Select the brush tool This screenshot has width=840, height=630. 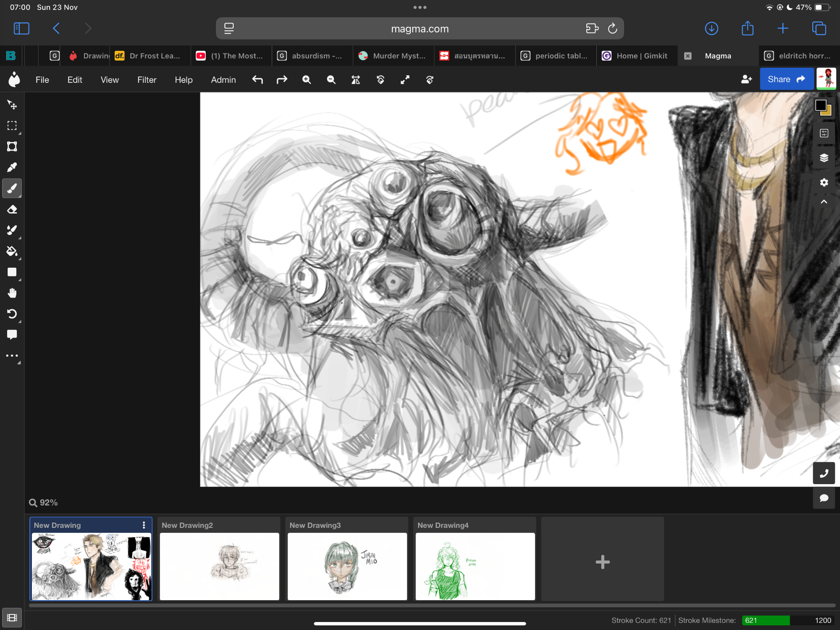click(12, 188)
